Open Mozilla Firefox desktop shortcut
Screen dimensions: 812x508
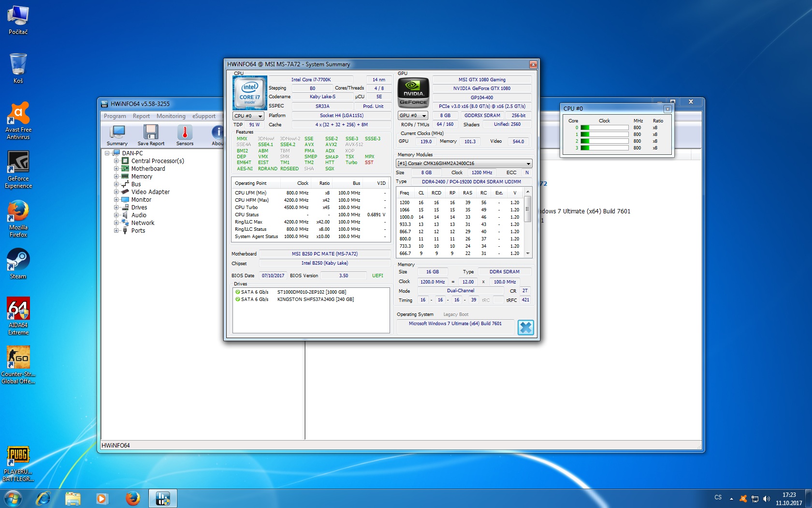[x=18, y=219]
